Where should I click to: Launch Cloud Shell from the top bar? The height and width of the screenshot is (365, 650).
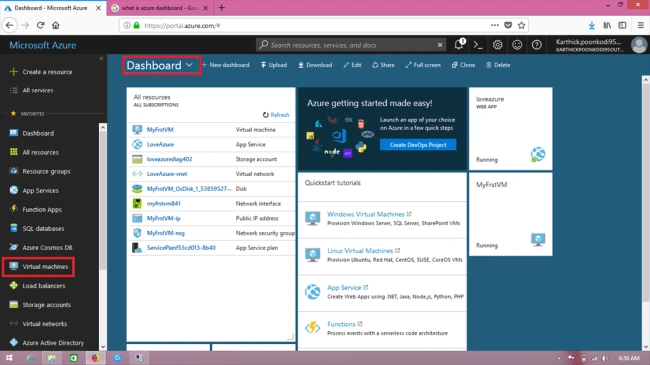[478, 45]
